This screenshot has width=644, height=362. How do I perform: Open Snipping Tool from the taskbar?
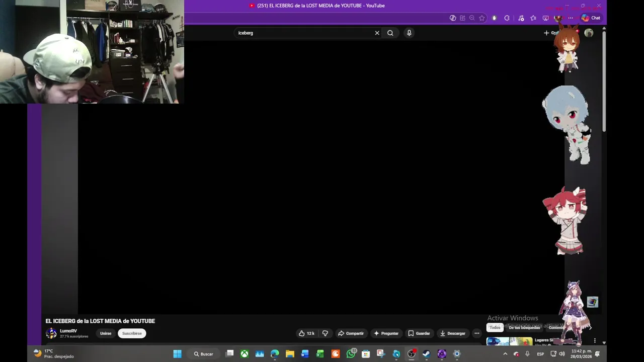[381, 354]
